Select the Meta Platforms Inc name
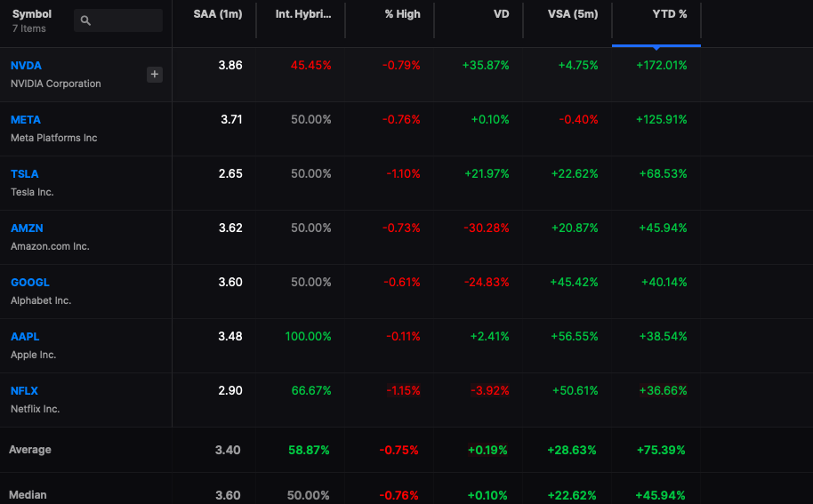Viewport: 813px width, 504px height. [54, 138]
